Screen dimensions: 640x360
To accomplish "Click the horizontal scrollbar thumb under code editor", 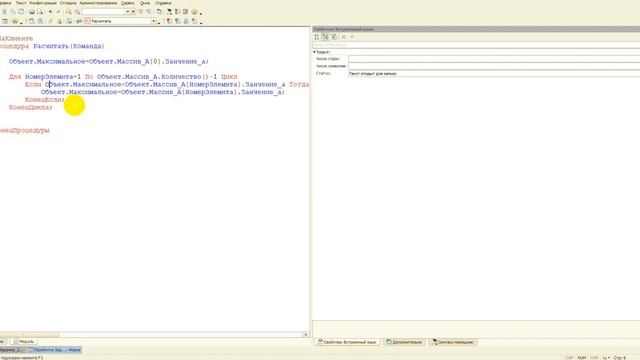I will click(x=29, y=335).
